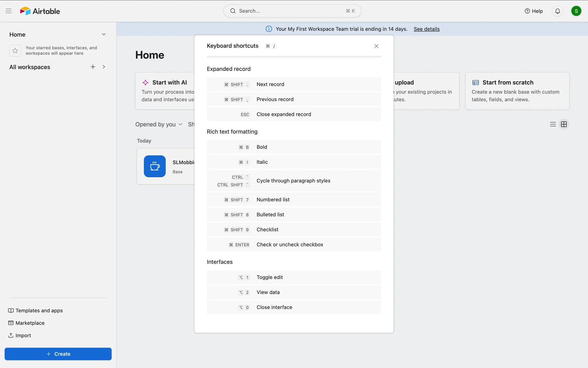Close the Keyboard shortcuts dialog
Screen dimensions: 588x368
pos(376,46)
